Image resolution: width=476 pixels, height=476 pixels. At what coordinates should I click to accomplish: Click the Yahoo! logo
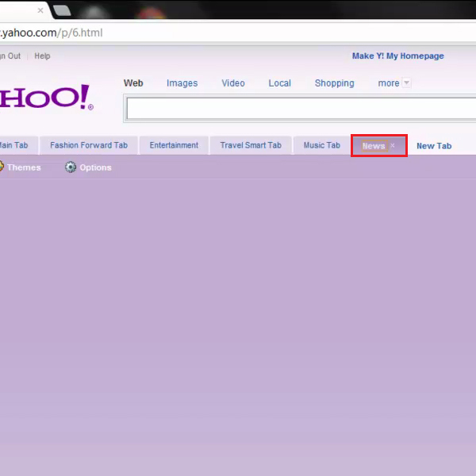(47, 98)
